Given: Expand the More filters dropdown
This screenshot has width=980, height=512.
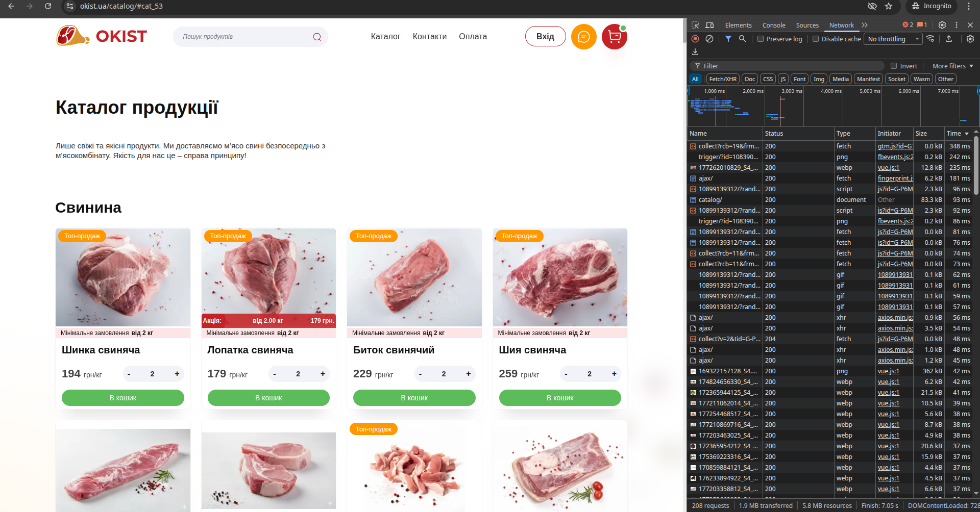Looking at the screenshot, I should (x=952, y=66).
